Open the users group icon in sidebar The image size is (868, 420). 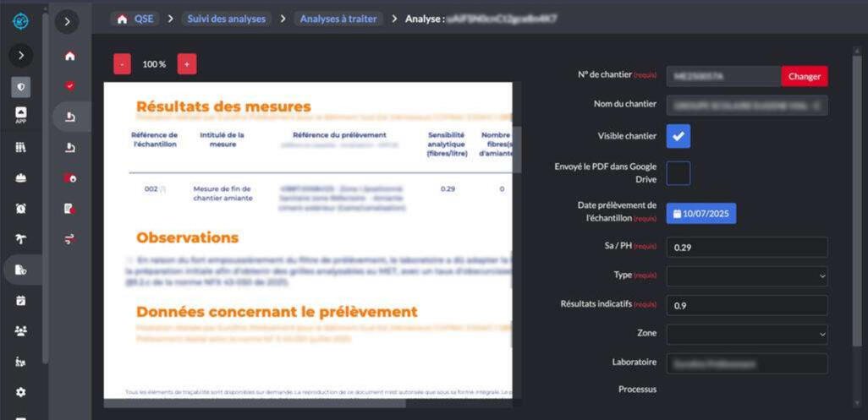coord(21,330)
